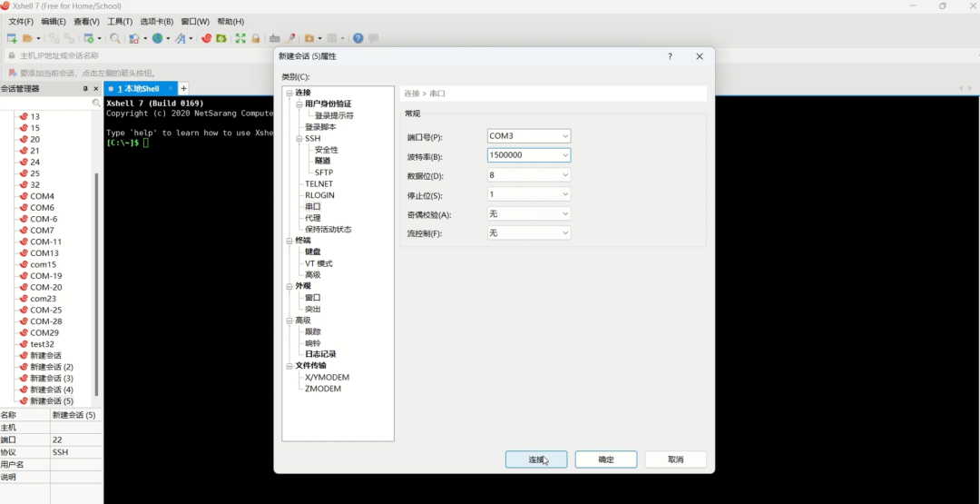Select 新建会话 (3) in session manager
980x504 pixels.
coord(51,379)
